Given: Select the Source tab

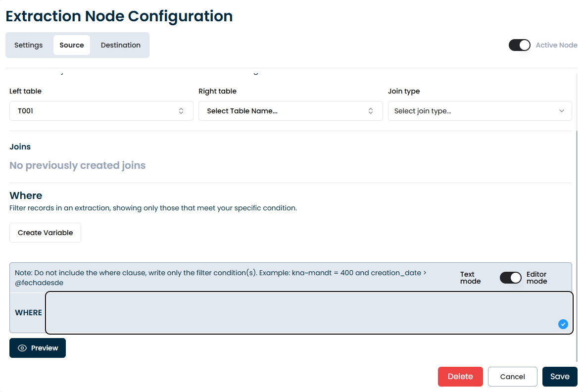Looking at the screenshot, I should [72, 45].
